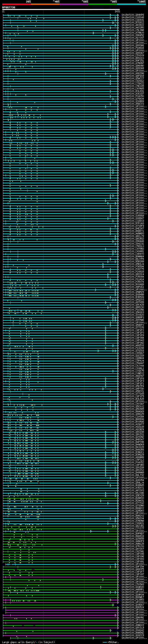Open hit UniRef100_A4RMP1

[133, 589]
